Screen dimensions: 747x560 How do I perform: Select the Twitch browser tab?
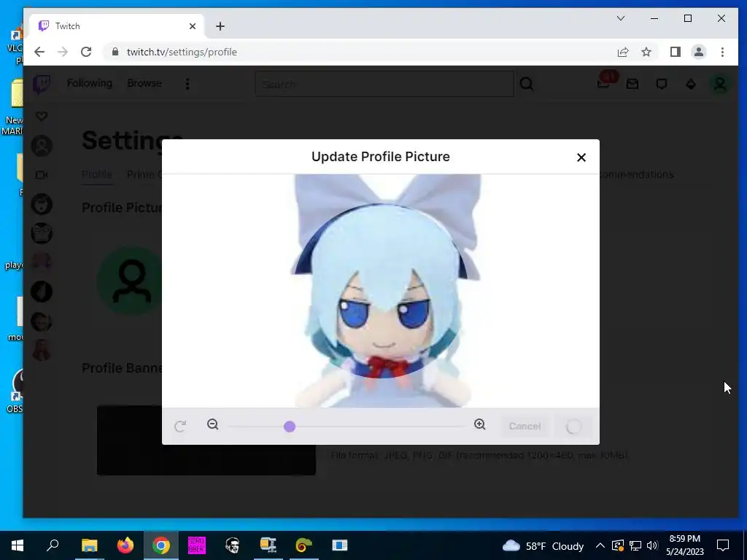pyautogui.click(x=117, y=26)
